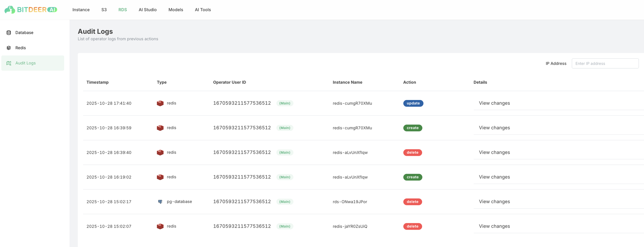Go to the AI Studio page
Image resolution: width=644 pixels, height=247 pixels.
pyautogui.click(x=147, y=10)
